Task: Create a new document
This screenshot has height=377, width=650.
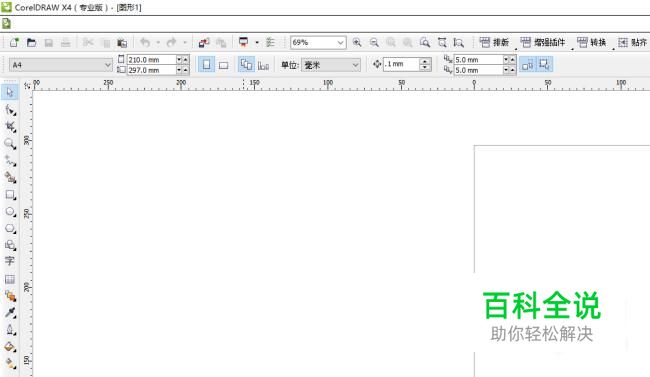Action: (15, 42)
